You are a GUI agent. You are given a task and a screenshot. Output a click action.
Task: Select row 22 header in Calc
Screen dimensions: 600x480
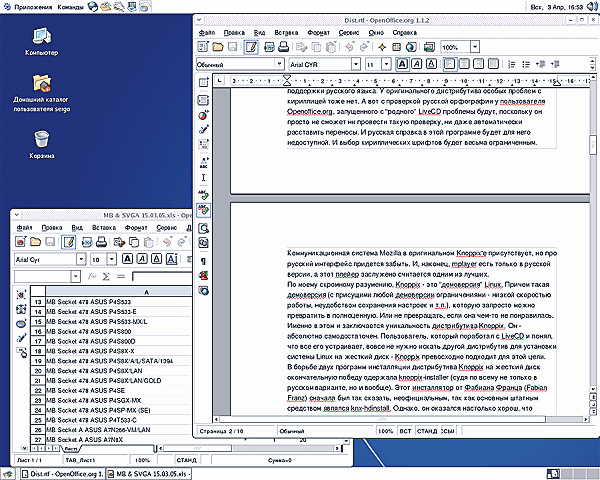click(38, 390)
